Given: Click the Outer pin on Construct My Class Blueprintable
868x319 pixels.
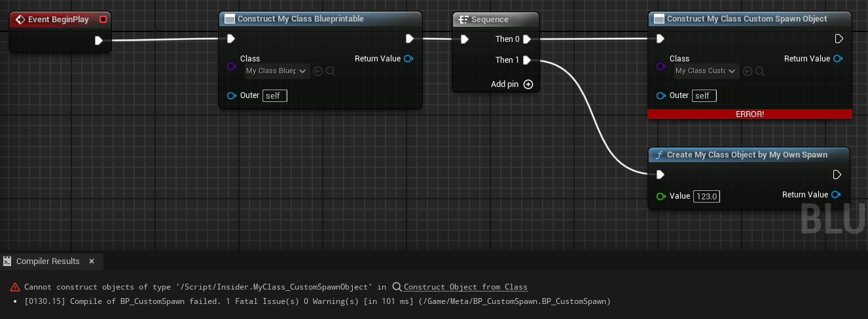Looking at the screenshot, I should click(231, 96).
